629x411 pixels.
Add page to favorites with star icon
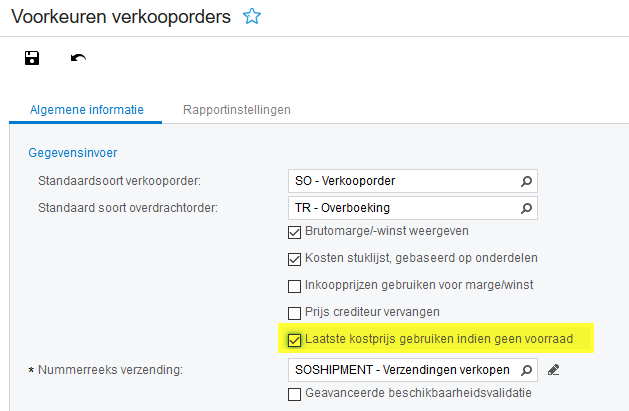point(253,16)
